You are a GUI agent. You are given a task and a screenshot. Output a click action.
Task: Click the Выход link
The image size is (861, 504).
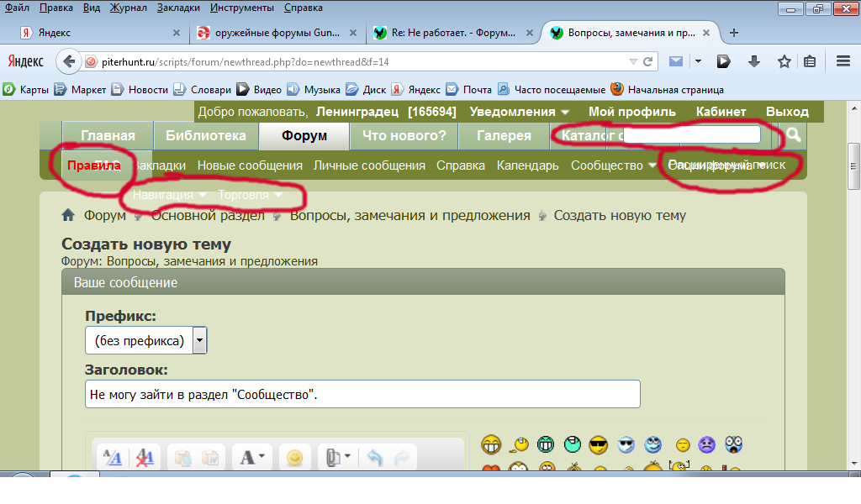[787, 112]
